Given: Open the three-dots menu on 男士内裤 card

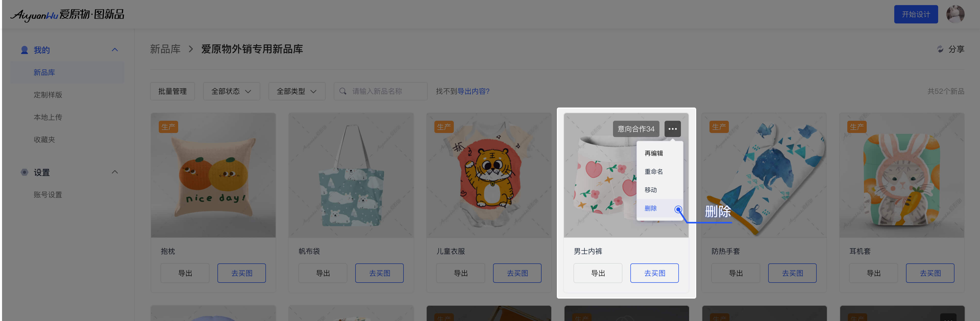Looking at the screenshot, I should click(x=672, y=129).
